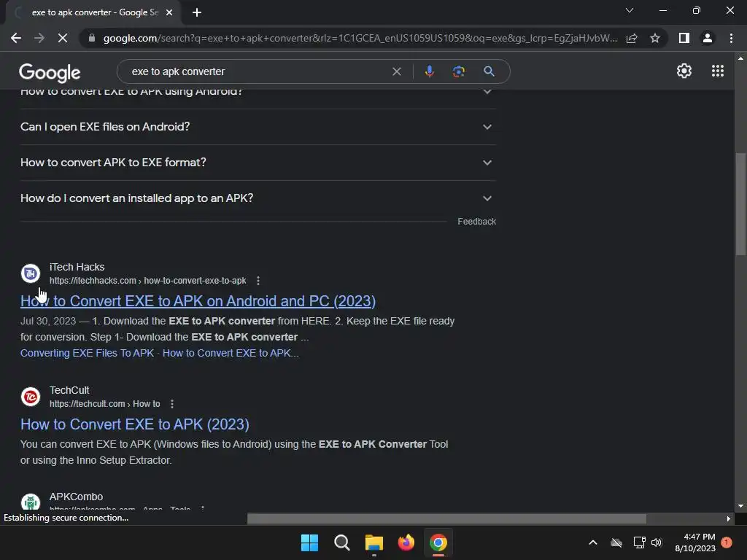The image size is (747, 560).
Task: Click the itechhacks.com URL breadcrumb
Action: tap(147, 281)
